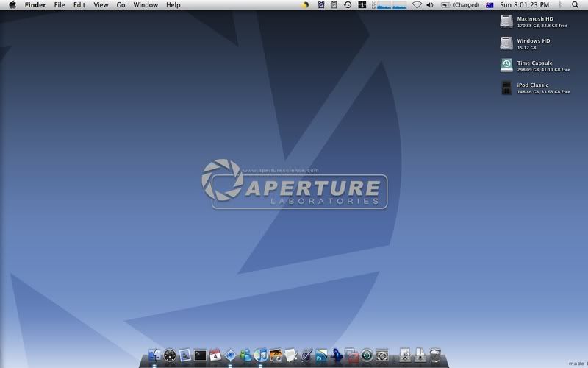This screenshot has height=368, width=588.
Task: Open the red overlapping-windows dock icon
Action: [352, 355]
